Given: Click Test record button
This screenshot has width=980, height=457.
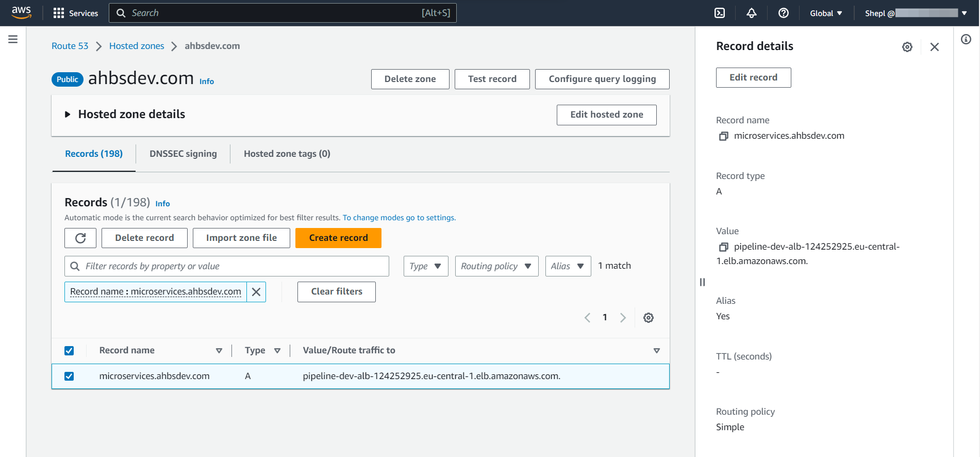Looking at the screenshot, I should pos(492,79).
